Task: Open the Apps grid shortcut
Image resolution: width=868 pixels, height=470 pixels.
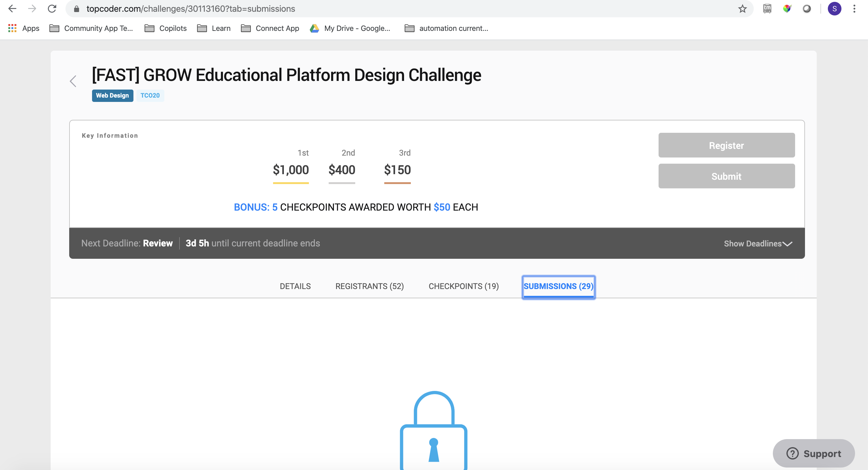Action: click(23, 28)
